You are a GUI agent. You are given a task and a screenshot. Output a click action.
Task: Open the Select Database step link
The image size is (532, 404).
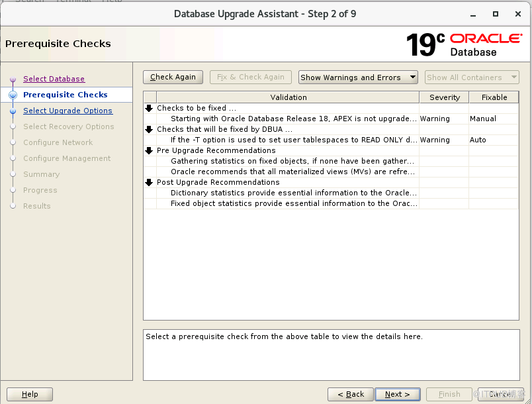pyautogui.click(x=54, y=79)
